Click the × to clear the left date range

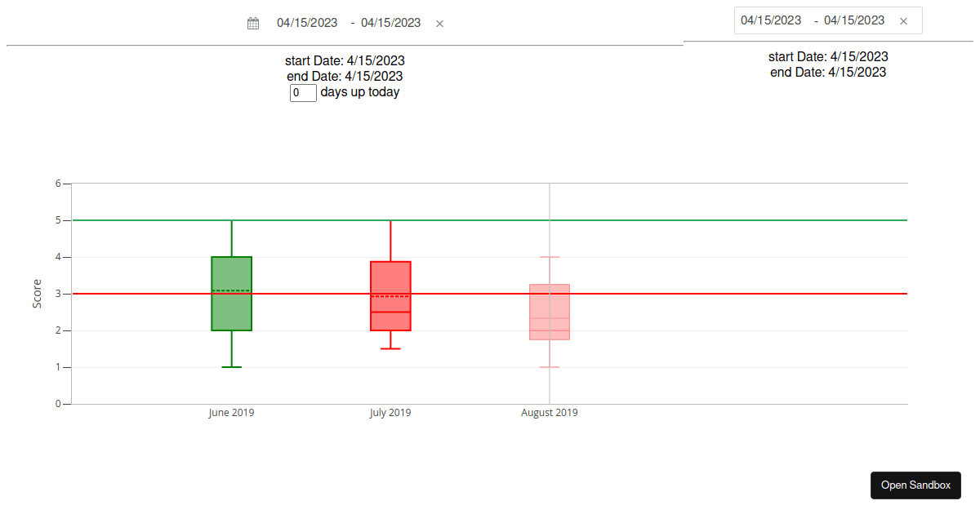coord(439,24)
